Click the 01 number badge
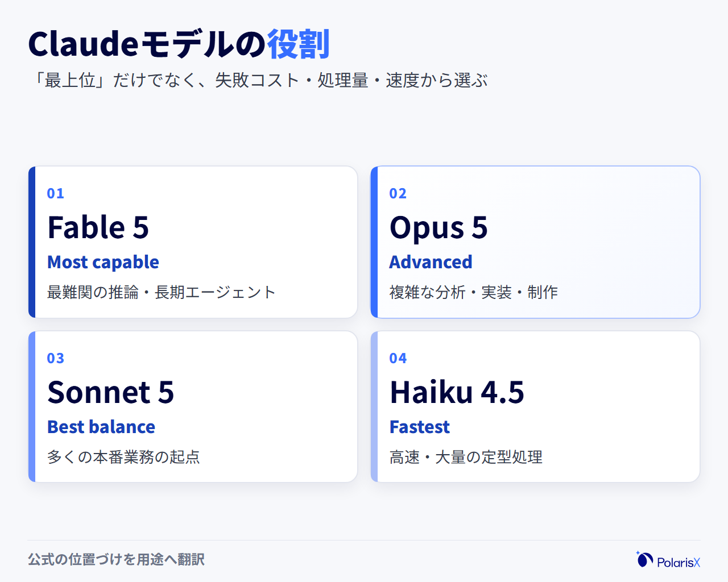728x582 pixels. coord(56,193)
